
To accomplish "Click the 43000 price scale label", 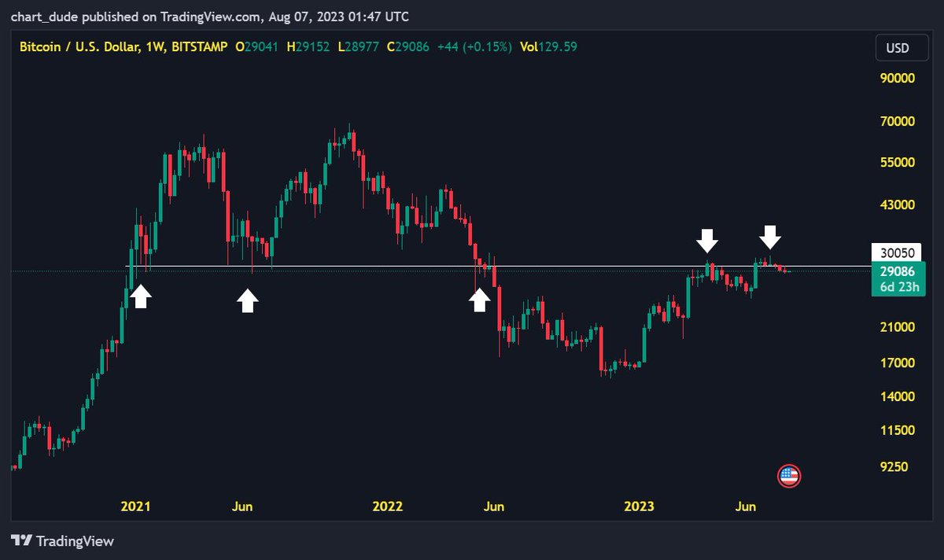I will click(898, 204).
